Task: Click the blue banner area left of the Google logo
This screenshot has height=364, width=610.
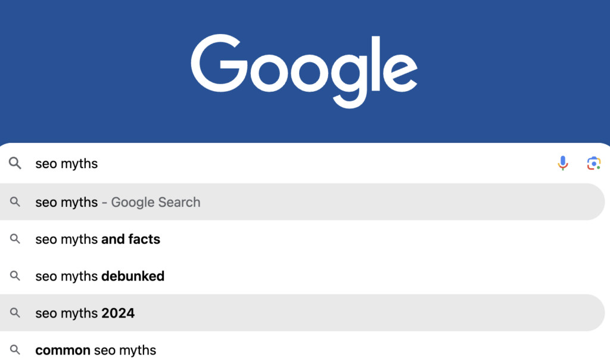Action: point(89,66)
